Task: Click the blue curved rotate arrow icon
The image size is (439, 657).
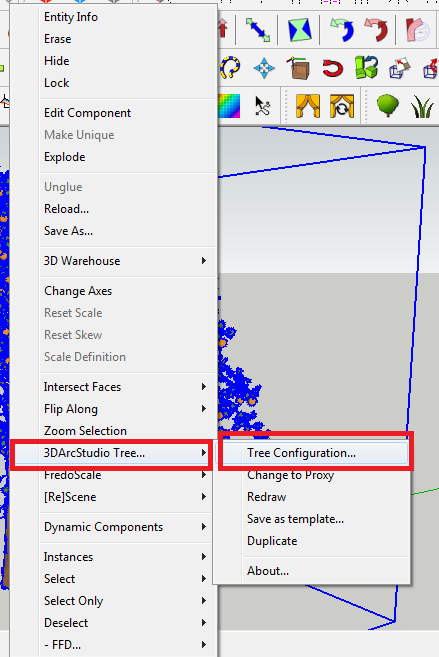Action: (341, 30)
